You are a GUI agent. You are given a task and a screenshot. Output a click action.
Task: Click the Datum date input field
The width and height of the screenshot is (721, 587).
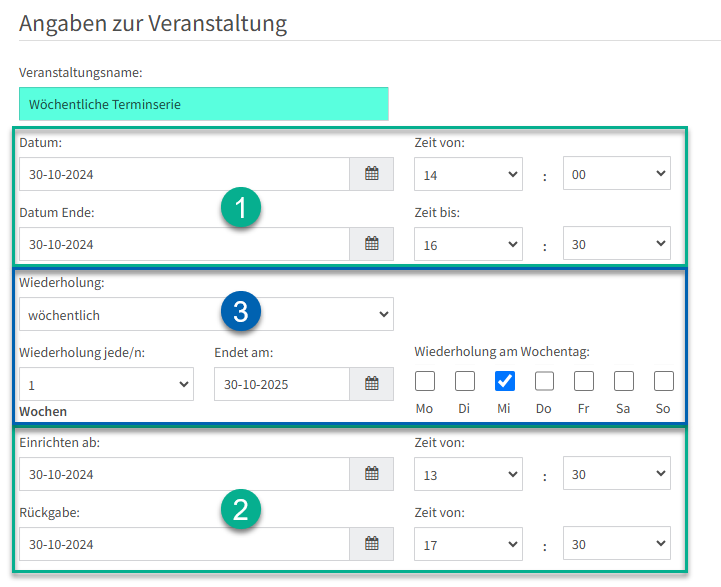pos(184,174)
